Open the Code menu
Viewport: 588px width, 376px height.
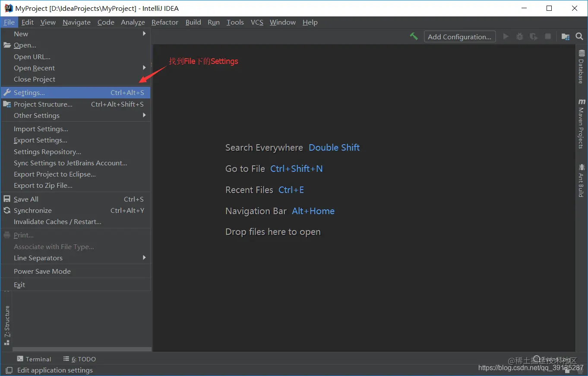(106, 22)
